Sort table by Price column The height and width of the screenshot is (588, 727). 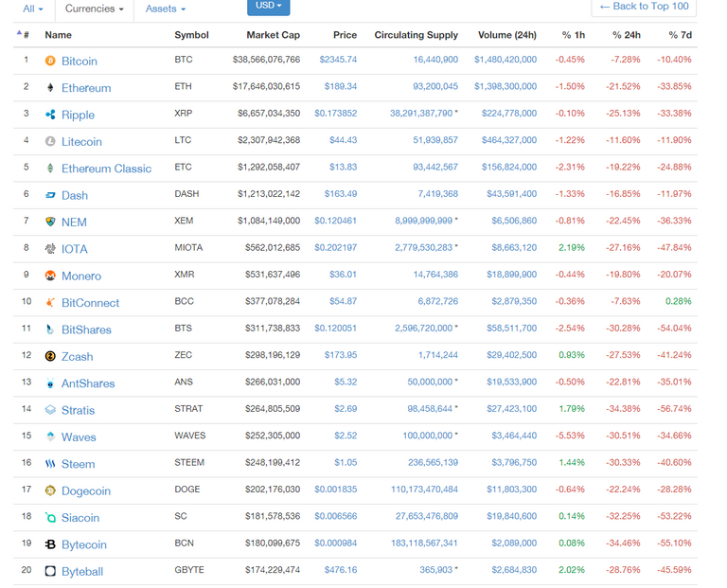345,35
